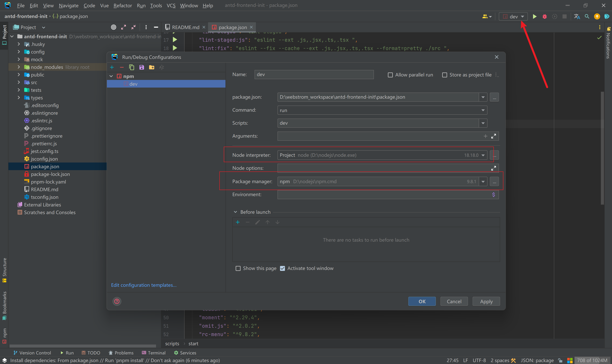The width and height of the screenshot is (612, 364).
Task: Click the OK button
Action: (x=422, y=301)
